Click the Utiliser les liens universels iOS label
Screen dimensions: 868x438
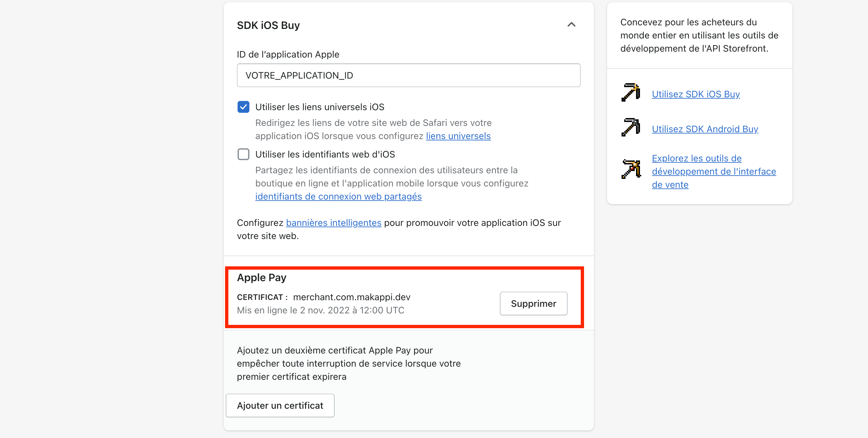[320, 107]
